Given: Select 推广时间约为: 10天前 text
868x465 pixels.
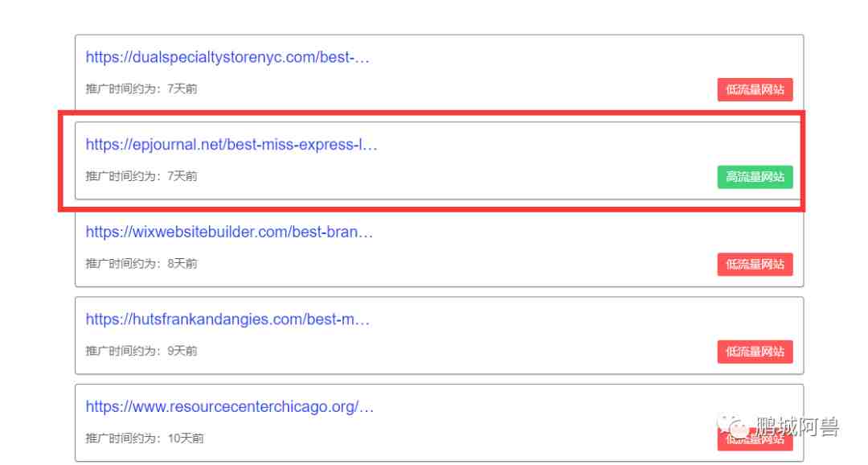Looking at the screenshot, I should tap(145, 438).
